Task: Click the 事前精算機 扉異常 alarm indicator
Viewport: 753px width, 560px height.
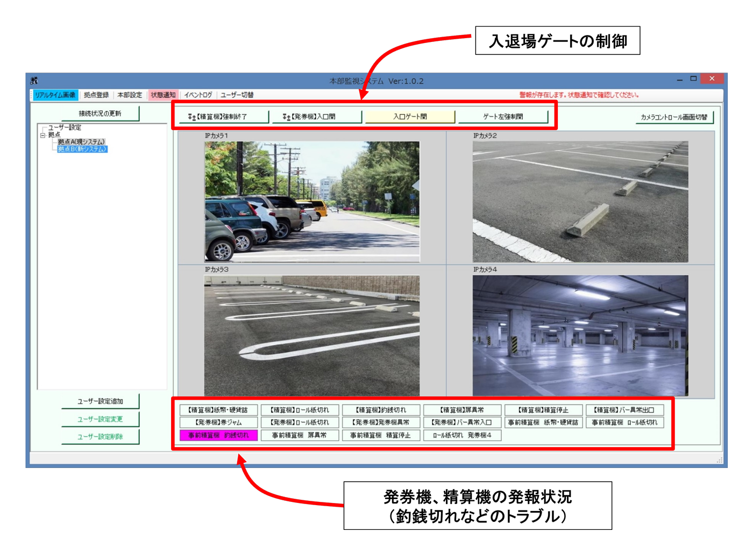Action: point(300,435)
